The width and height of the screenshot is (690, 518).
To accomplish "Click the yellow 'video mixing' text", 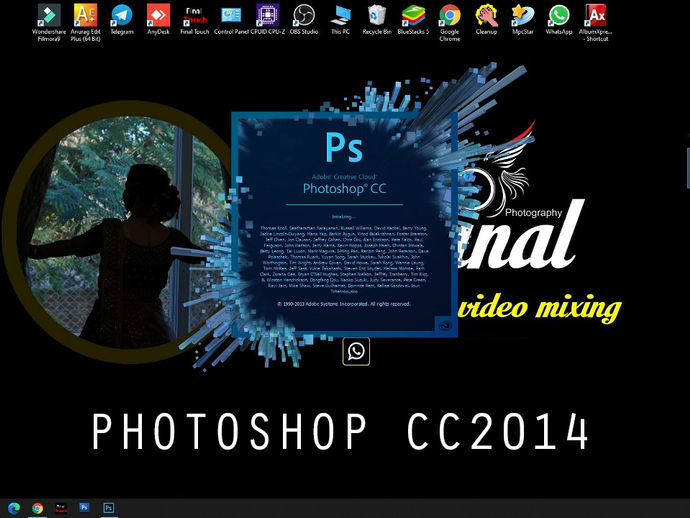I will click(540, 307).
